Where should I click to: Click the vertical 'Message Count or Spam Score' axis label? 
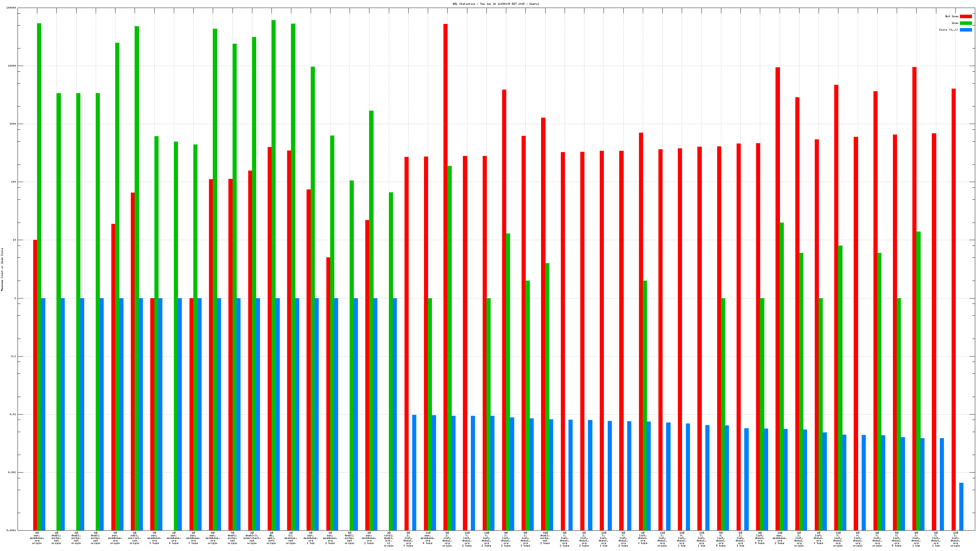(x=2, y=269)
